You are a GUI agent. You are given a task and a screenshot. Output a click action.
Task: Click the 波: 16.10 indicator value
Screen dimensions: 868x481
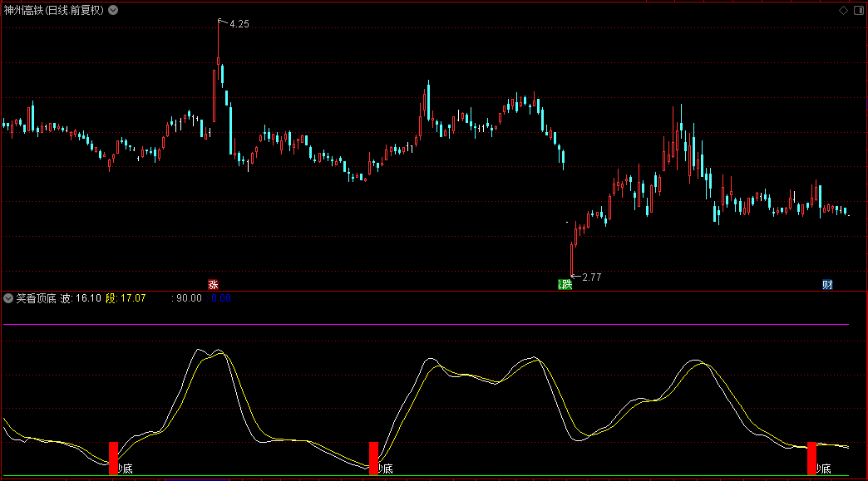pyautogui.click(x=81, y=298)
